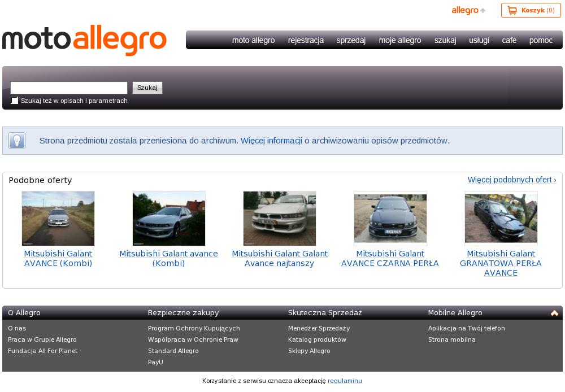Open the regulaminu terms link
This screenshot has height=392, width=565.
[345, 381]
